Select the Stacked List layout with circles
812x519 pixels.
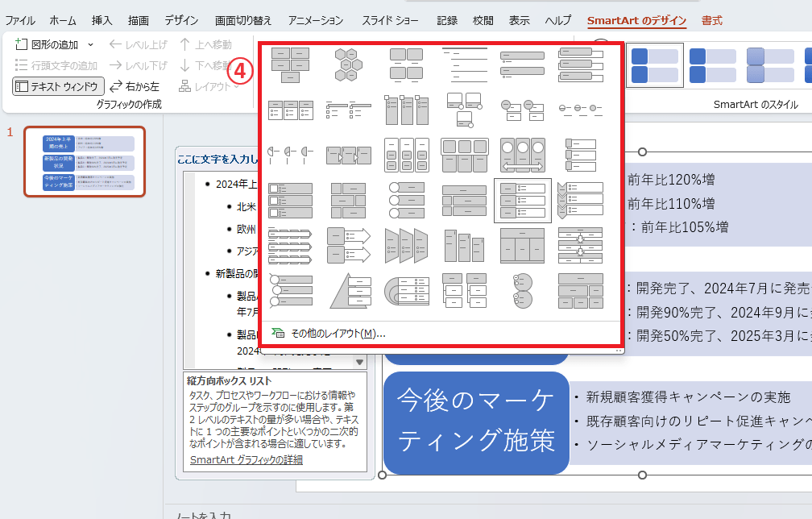(x=523, y=110)
